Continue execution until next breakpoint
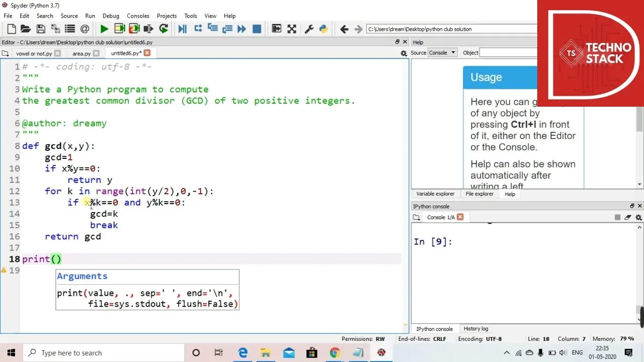644x362 pixels. tap(242, 29)
